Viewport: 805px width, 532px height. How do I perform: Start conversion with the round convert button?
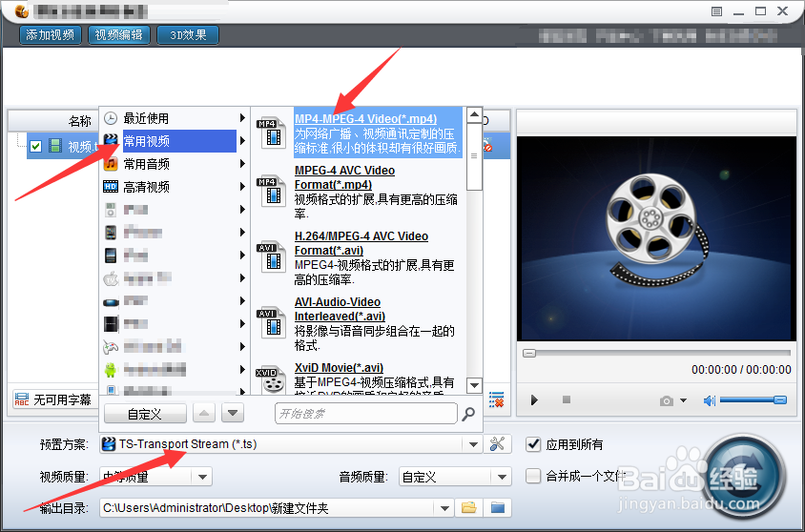742,477
